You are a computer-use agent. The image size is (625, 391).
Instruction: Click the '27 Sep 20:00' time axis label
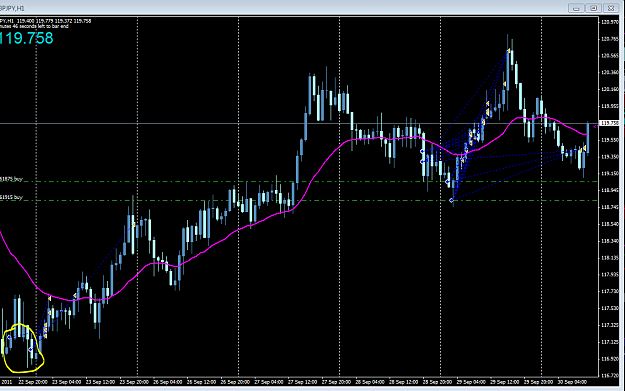(336, 382)
